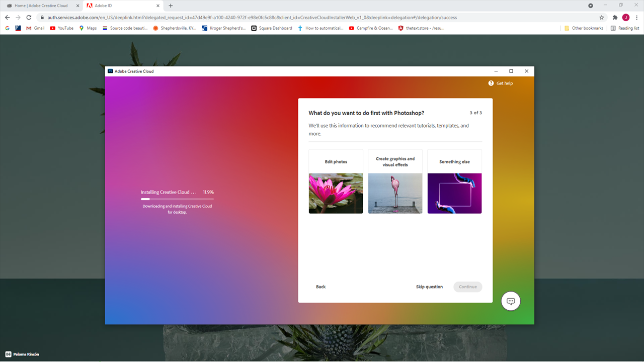Viewport: 644px width, 362px height.
Task: Open the Chrome tab search dropdown
Action: (x=591, y=6)
